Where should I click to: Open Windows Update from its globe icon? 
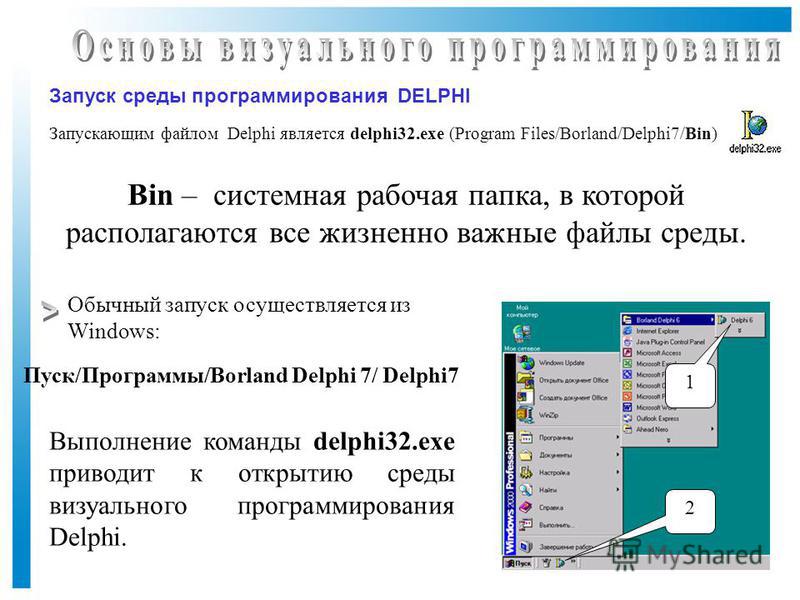pos(527,362)
